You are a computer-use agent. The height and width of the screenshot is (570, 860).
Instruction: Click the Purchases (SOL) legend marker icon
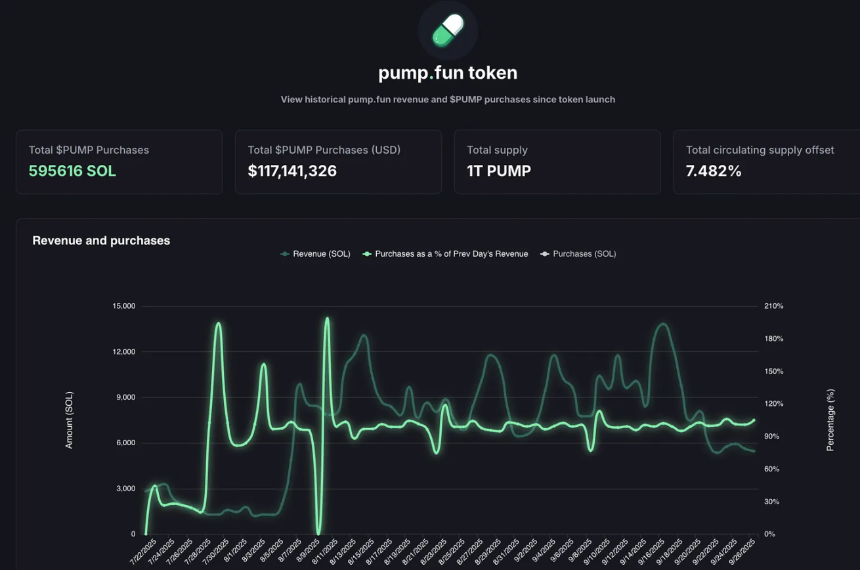pyautogui.click(x=545, y=254)
